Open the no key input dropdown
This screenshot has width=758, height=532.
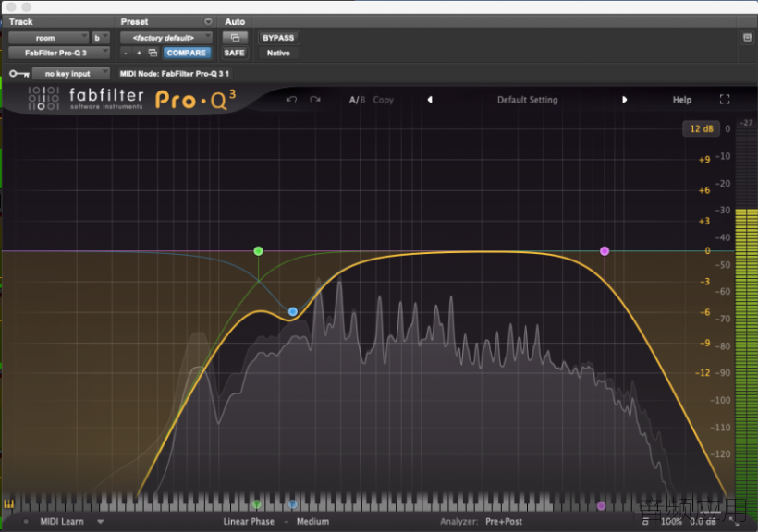(71, 74)
